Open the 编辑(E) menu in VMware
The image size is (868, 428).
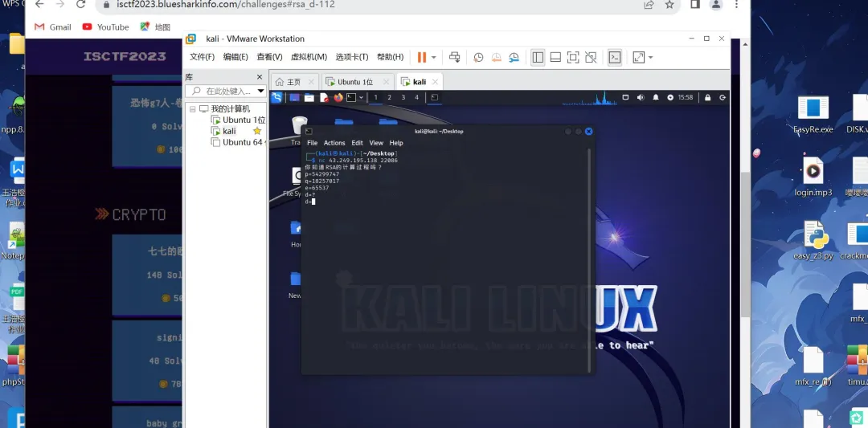pos(235,57)
